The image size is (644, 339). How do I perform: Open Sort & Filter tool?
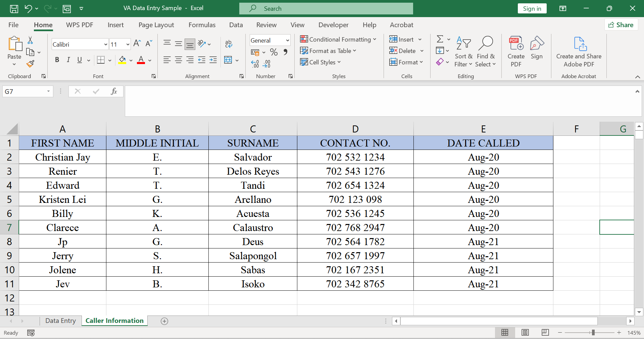coord(463,52)
